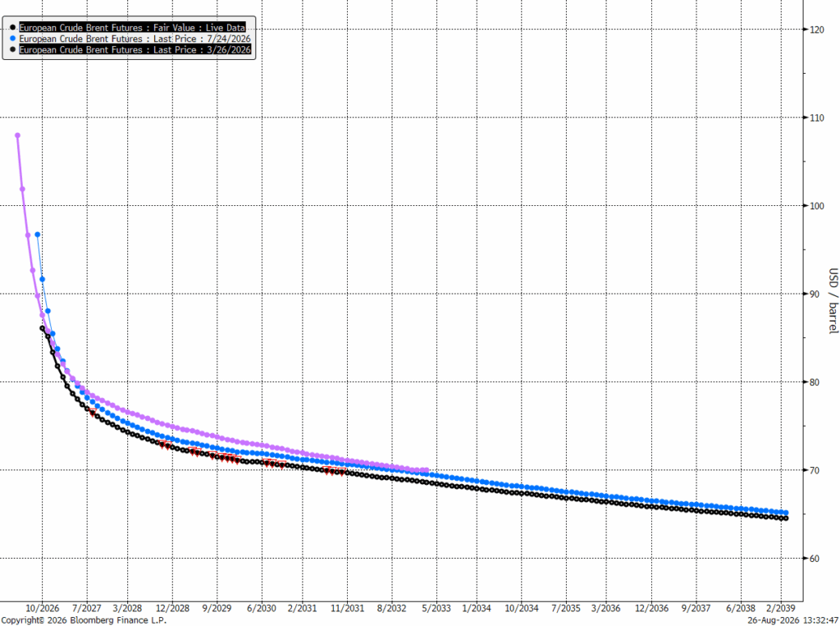Select the Last Price 3/26/2026 legend entry

pyautogui.click(x=135, y=49)
